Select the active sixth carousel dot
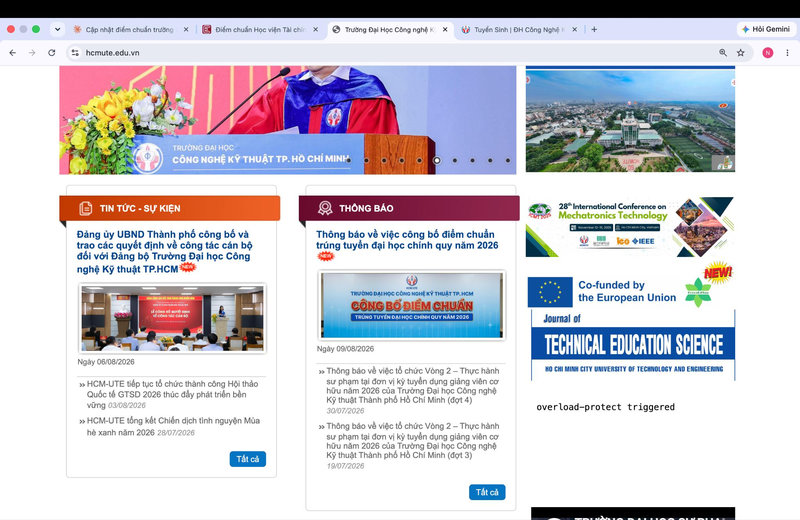The width and height of the screenshot is (800, 520). tap(437, 160)
